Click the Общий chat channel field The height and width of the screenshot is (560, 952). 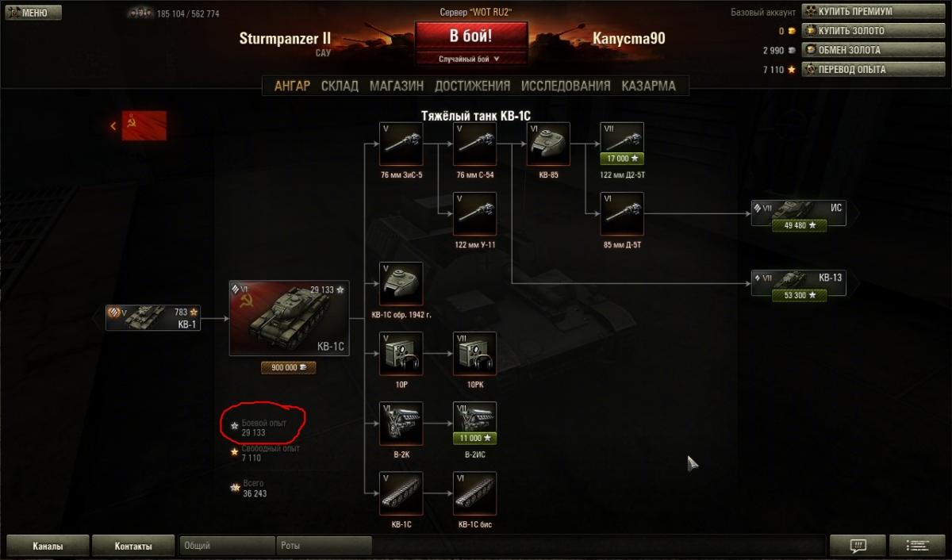coord(227,546)
